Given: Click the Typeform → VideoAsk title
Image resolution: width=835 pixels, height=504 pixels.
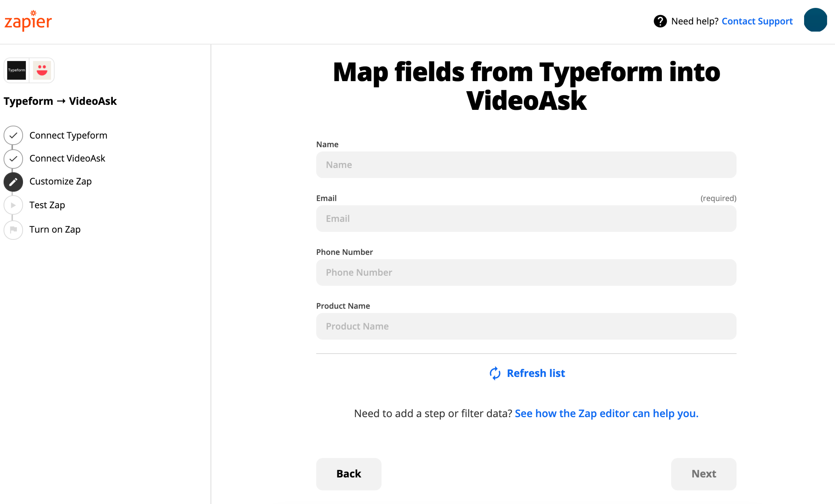Looking at the screenshot, I should [60, 101].
